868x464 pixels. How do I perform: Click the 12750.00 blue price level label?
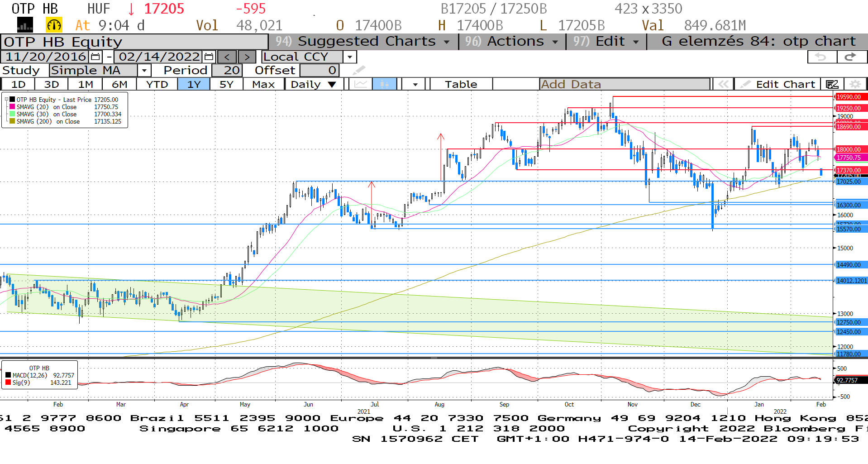pos(851,322)
